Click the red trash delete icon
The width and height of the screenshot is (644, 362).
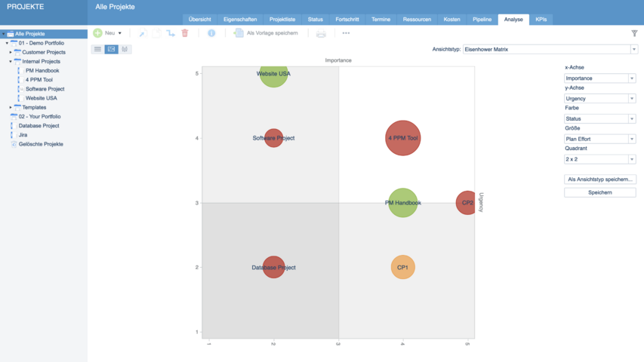(x=185, y=33)
